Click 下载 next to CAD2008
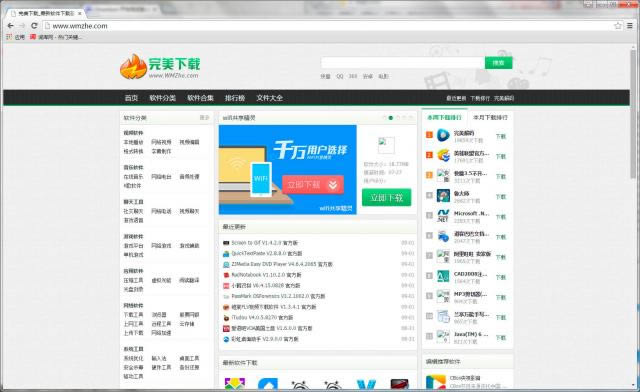The height and width of the screenshot is (392, 640). [501, 277]
